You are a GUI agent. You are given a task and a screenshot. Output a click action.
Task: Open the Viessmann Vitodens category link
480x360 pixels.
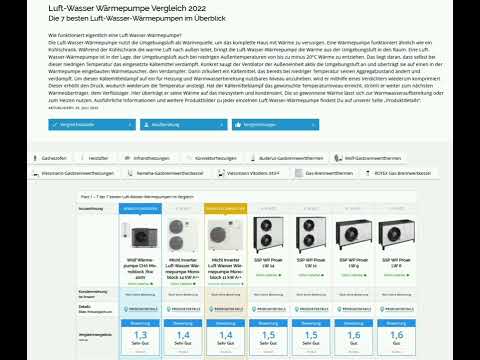point(253,173)
